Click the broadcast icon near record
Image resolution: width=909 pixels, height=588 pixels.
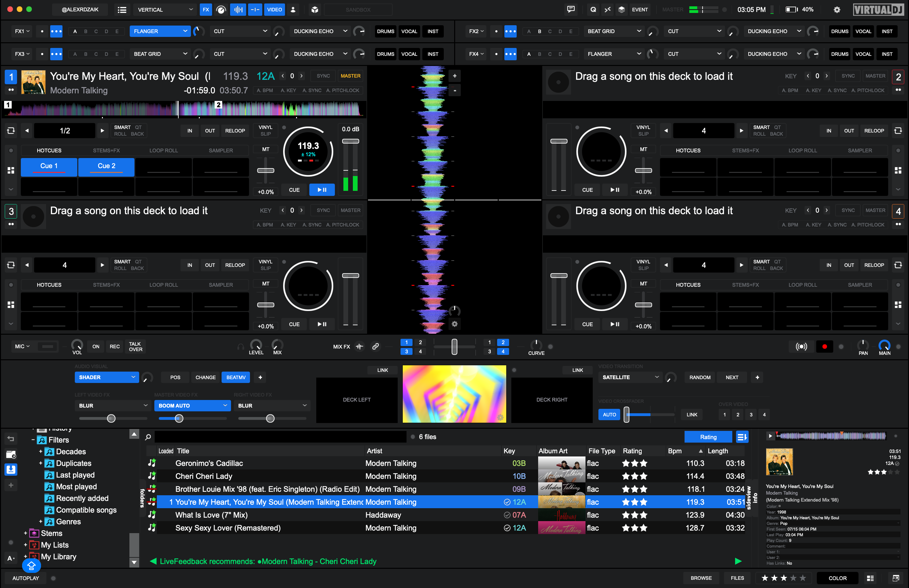click(801, 346)
